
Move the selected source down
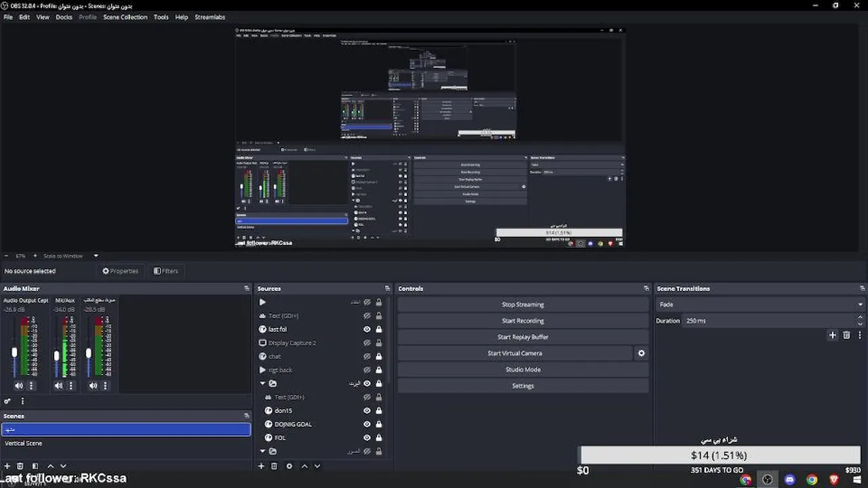click(317, 466)
